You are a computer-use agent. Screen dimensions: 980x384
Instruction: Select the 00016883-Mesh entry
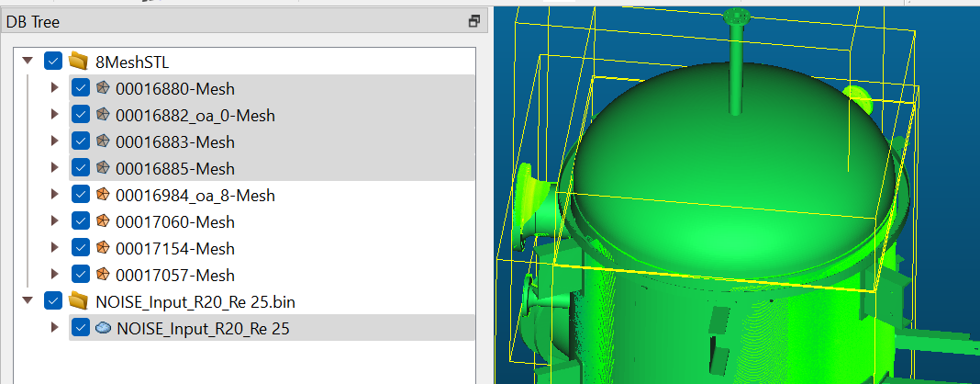175,142
